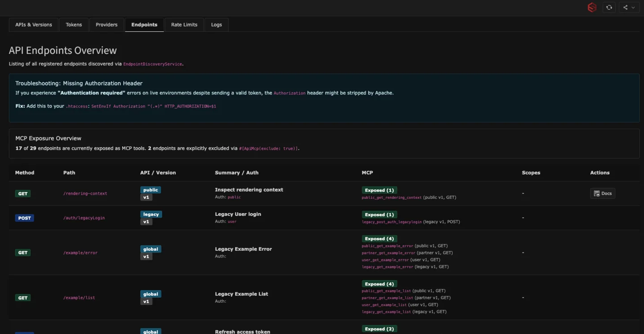Click the red hexagon S logo

[592, 7]
